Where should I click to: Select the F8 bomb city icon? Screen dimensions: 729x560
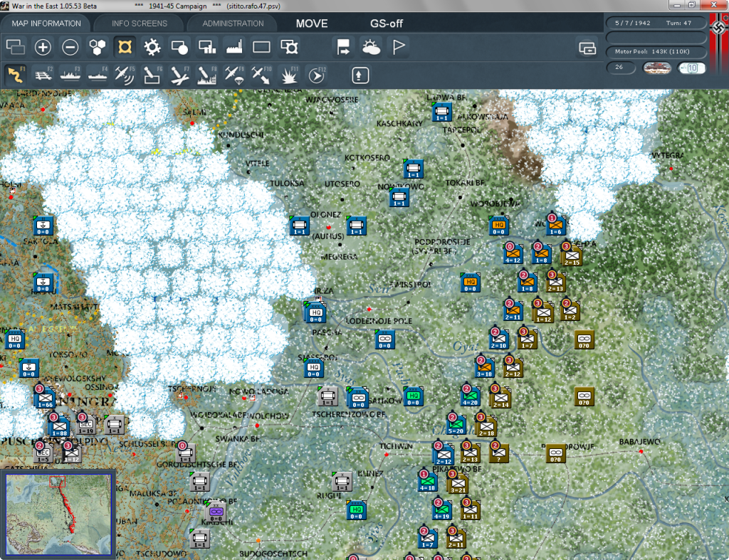click(x=207, y=75)
